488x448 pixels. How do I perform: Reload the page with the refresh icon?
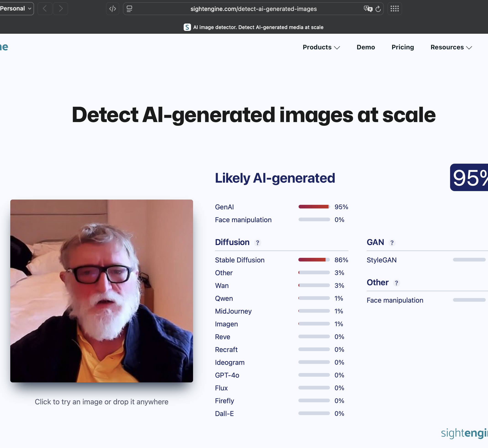[x=378, y=9]
